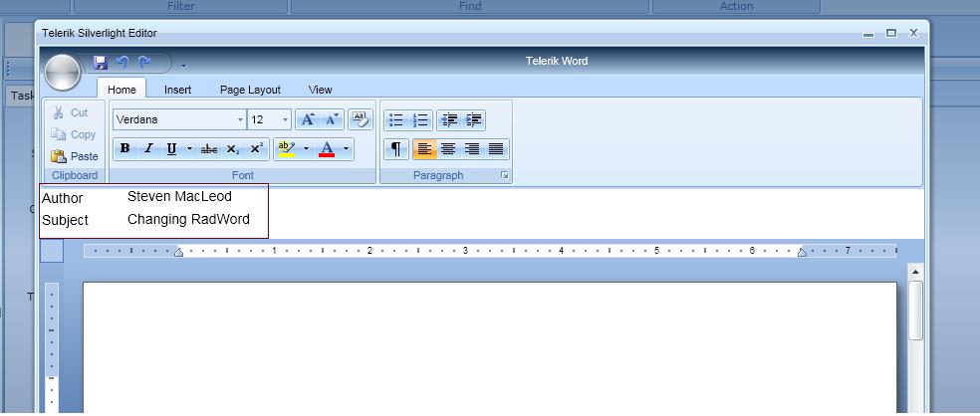This screenshot has width=980, height=416.
Task: Paste from clipboard
Action: click(x=75, y=156)
